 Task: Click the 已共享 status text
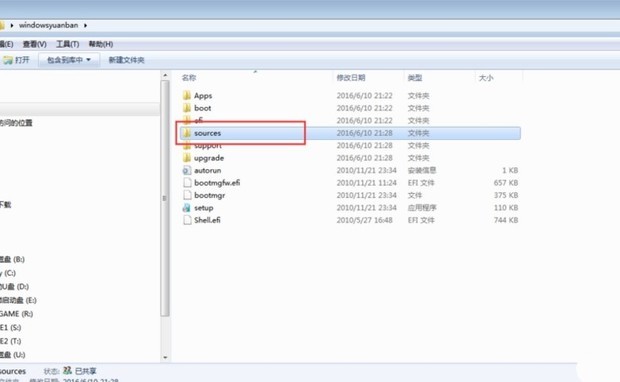pyautogui.click(x=85, y=371)
